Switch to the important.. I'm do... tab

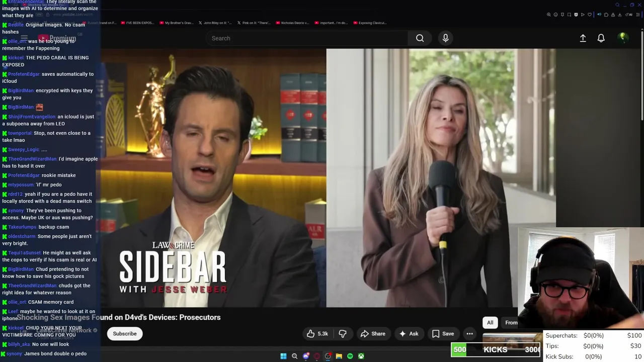pos(332,23)
